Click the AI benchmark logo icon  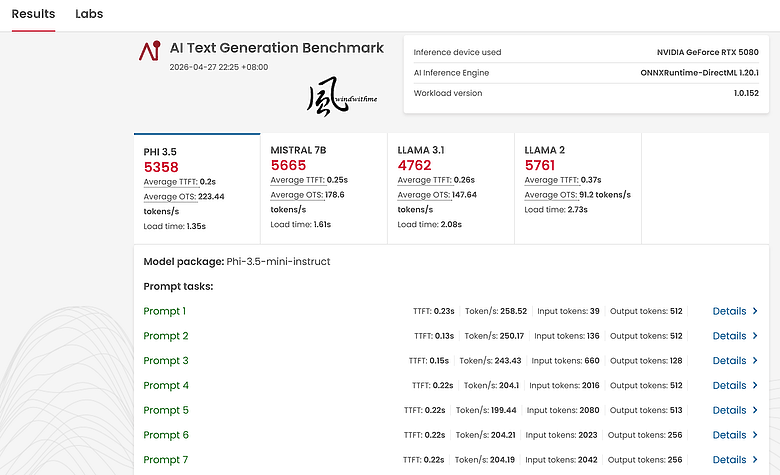coord(150,51)
